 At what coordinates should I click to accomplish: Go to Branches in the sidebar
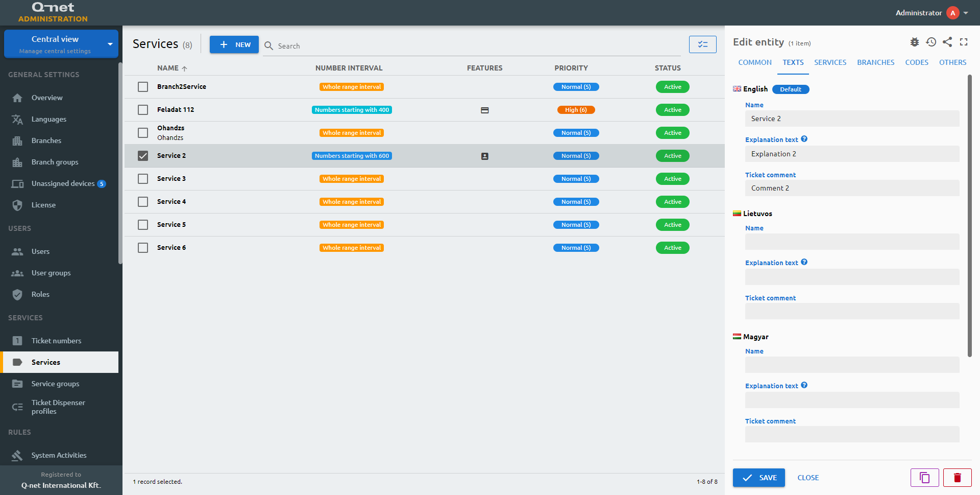tap(59, 140)
